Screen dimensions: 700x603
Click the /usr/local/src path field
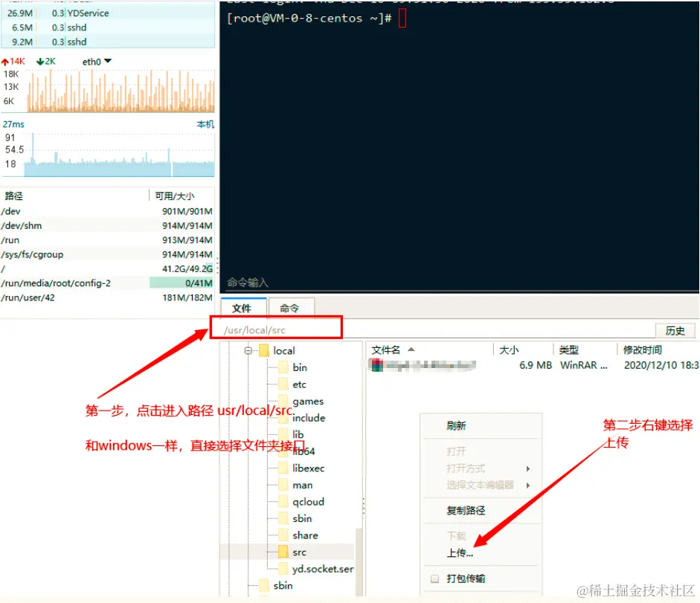coord(276,330)
